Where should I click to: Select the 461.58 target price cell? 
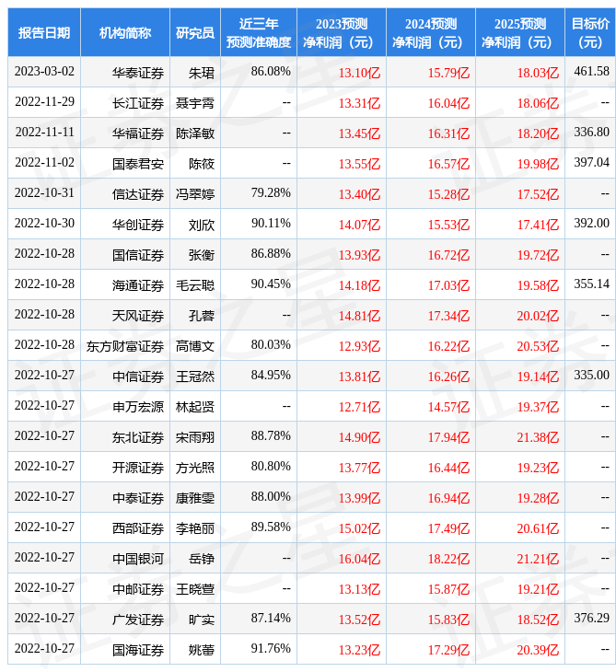click(591, 72)
